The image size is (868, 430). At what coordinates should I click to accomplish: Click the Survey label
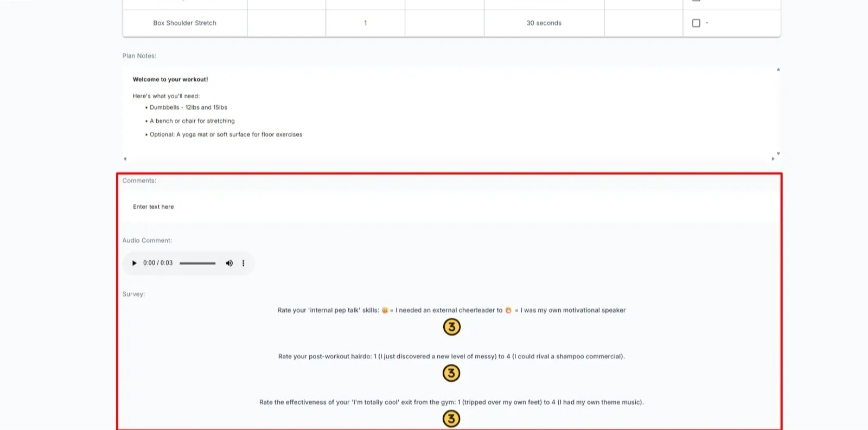point(133,294)
